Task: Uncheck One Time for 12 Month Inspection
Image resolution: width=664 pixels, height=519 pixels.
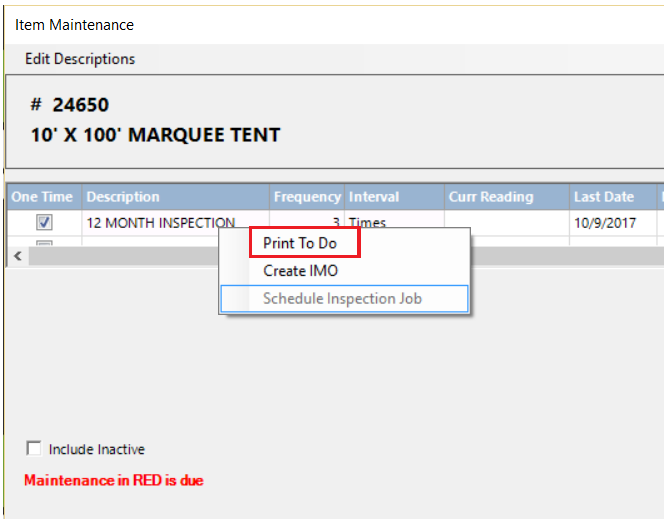Action: pyautogui.click(x=45, y=223)
